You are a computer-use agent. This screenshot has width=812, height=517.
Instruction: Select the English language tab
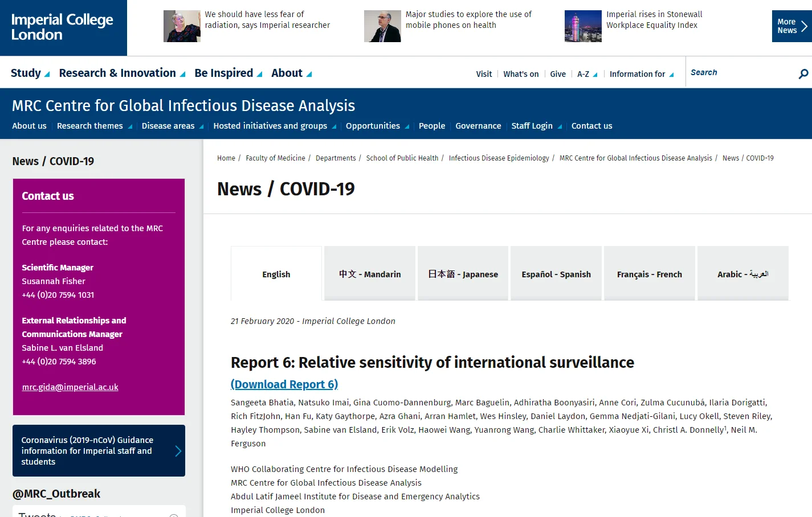click(x=276, y=273)
